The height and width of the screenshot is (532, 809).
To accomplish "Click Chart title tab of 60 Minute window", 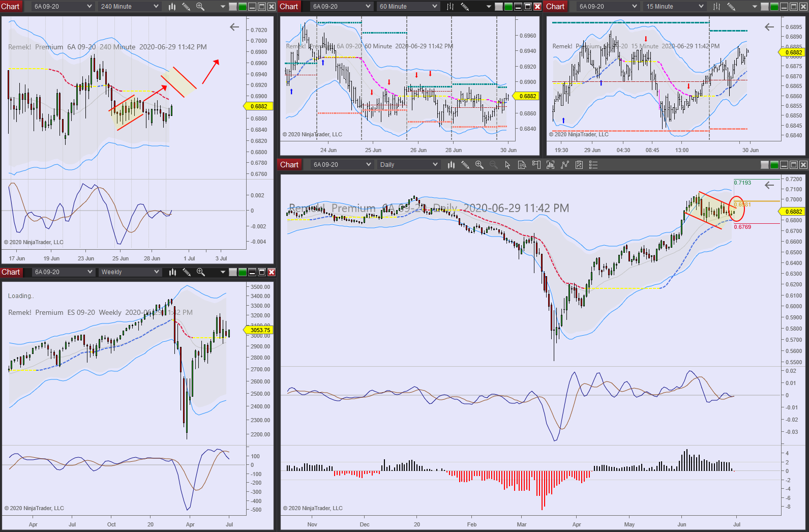I will click(289, 7).
